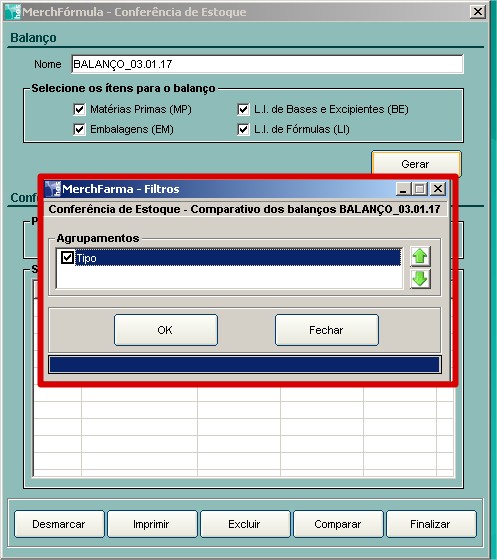This screenshot has width=497, height=560.
Task: Click the MerchFarma Filtros title bar icon
Action: tap(53, 189)
